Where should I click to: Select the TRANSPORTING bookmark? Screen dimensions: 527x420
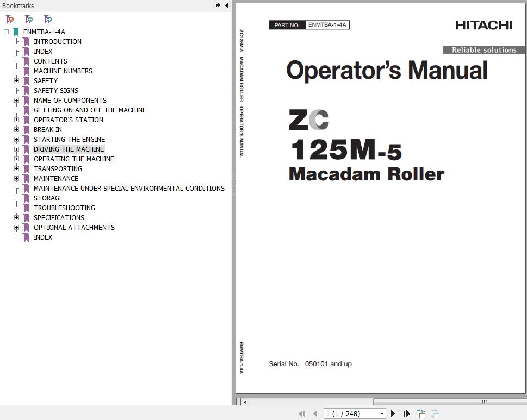[58, 168]
